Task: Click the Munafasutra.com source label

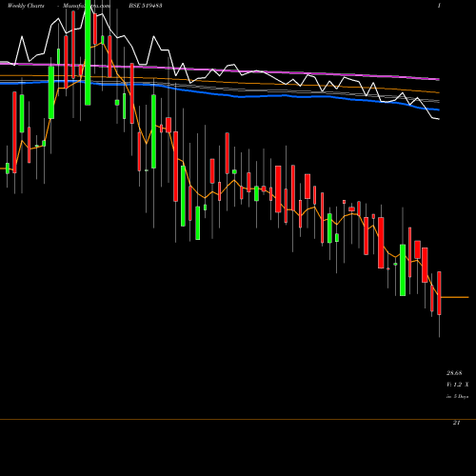Action: point(87,6)
